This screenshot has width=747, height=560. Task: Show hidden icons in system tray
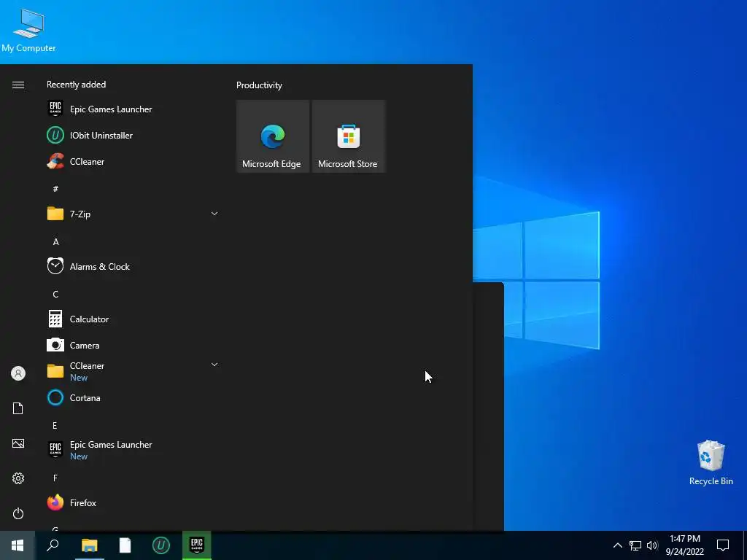point(617,545)
